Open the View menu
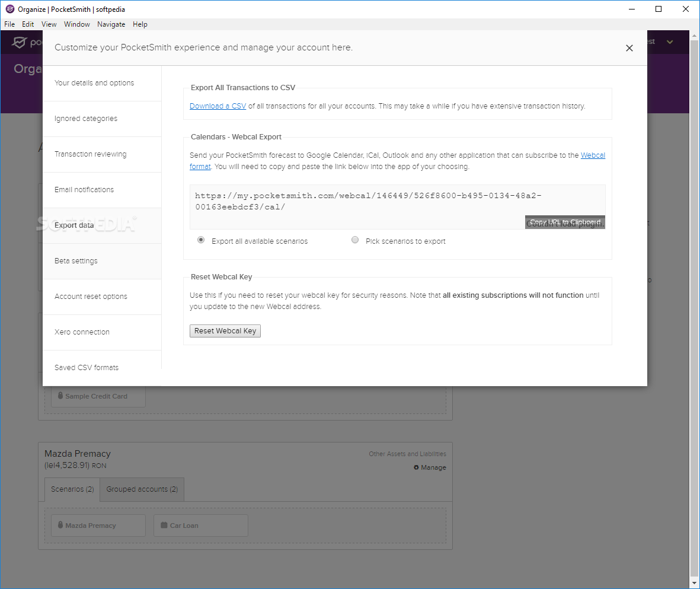The image size is (700, 589). coord(49,24)
